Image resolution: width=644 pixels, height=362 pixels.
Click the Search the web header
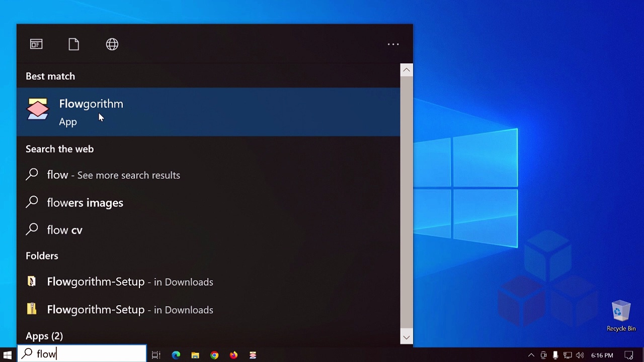pos(59,149)
